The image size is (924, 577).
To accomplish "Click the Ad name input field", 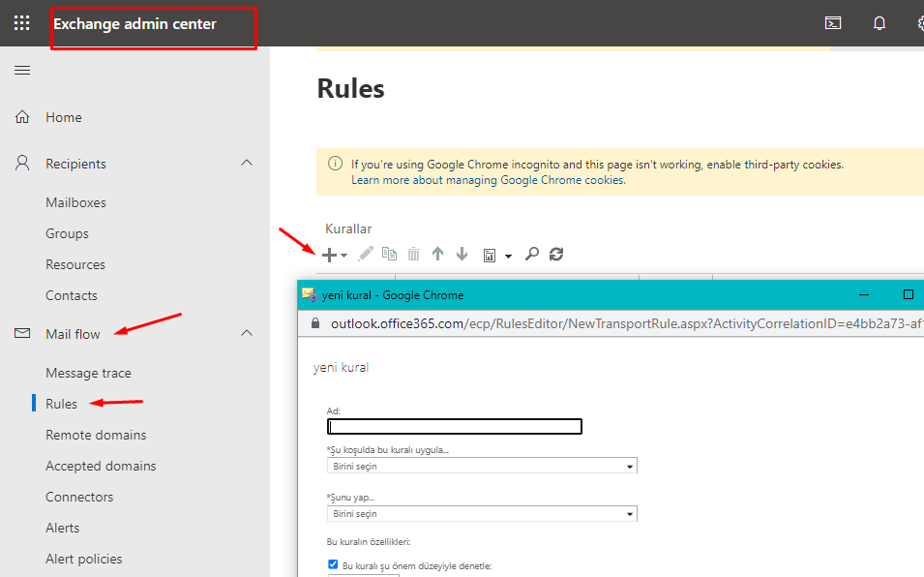I will point(455,426).
